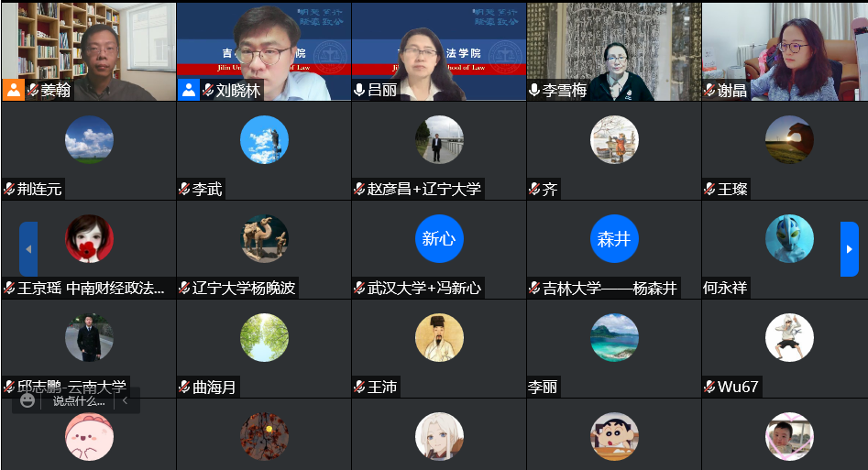Collapse the chat bar with the chevron

click(x=126, y=400)
